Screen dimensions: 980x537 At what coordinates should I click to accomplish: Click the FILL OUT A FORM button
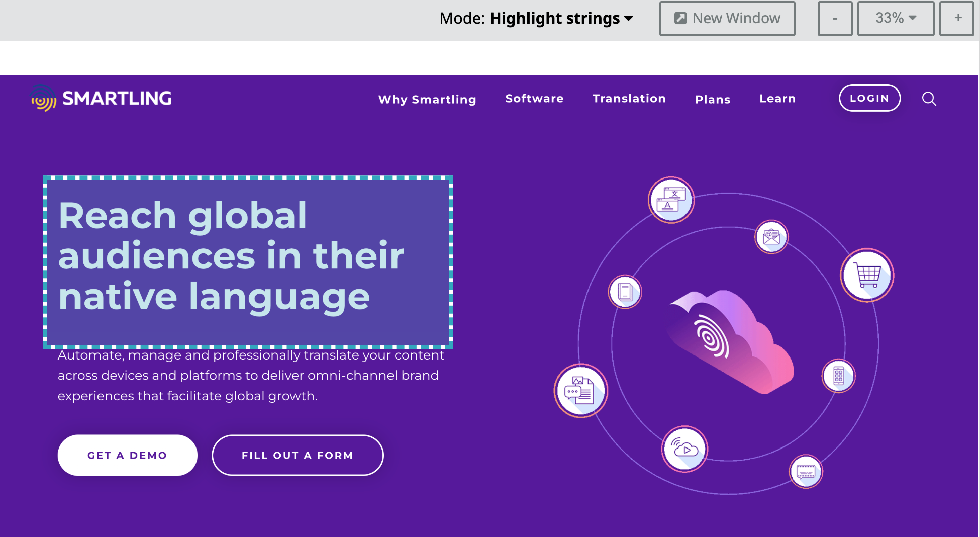point(297,455)
